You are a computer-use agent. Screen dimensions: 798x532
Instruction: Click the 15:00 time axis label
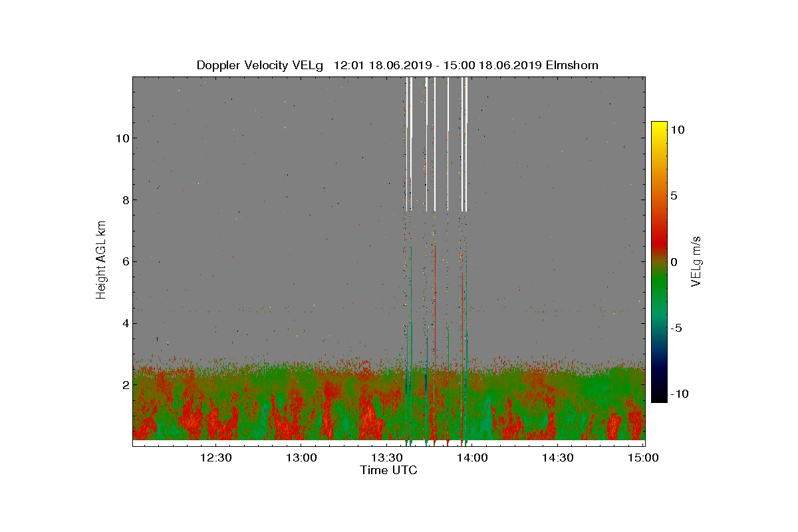pos(644,458)
